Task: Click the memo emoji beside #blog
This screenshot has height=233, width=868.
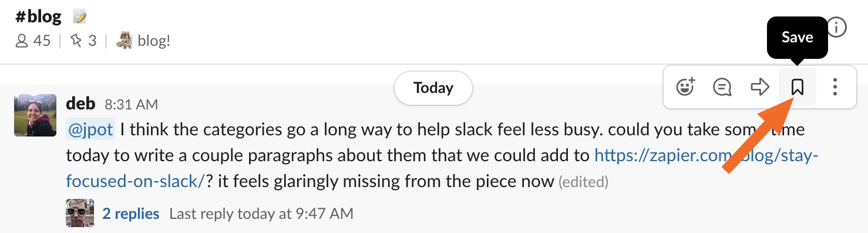Action: (x=80, y=18)
